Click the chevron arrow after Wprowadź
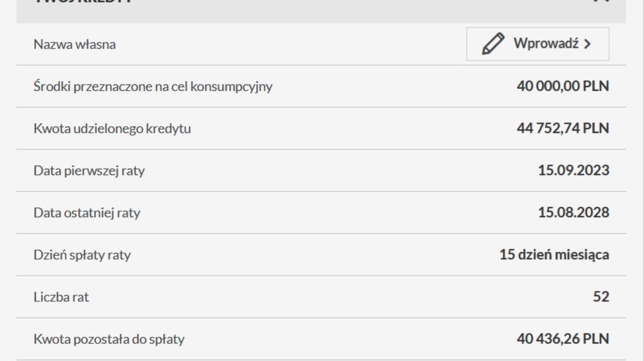Screen dimensions: 644x361 click(x=587, y=44)
